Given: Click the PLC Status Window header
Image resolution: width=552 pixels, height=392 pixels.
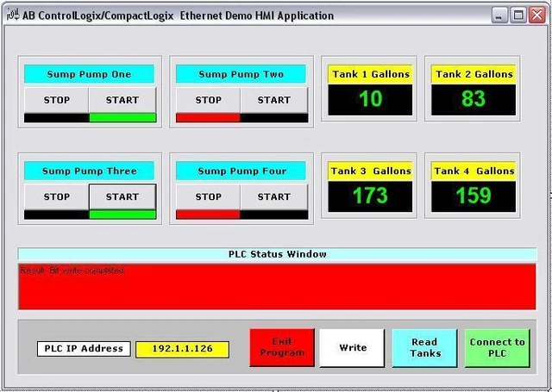Looking at the screenshot, I should tap(277, 254).
